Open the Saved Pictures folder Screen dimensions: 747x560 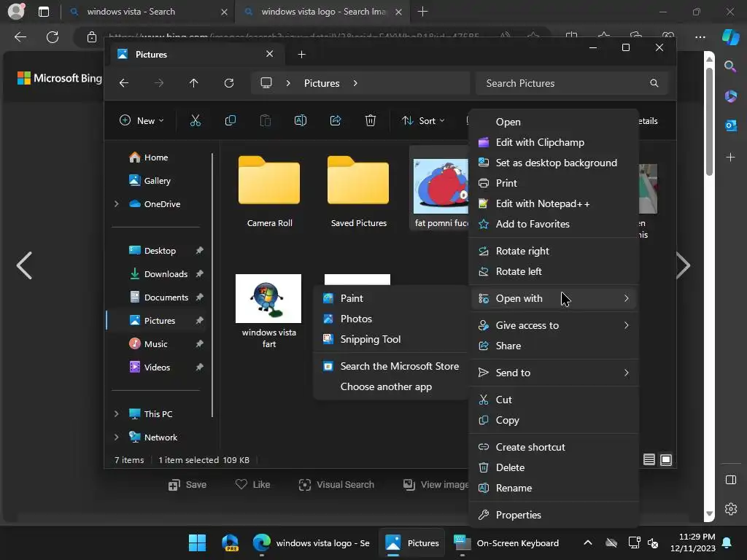pyautogui.click(x=358, y=192)
